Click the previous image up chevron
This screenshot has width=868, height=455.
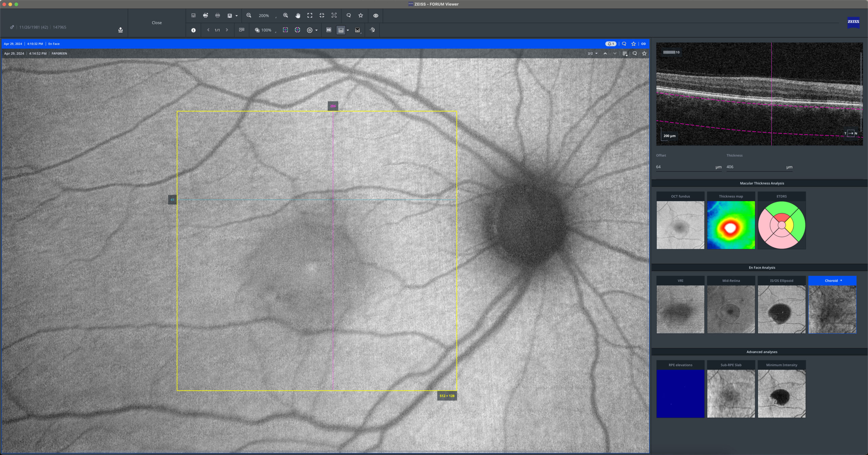point(605,54)
